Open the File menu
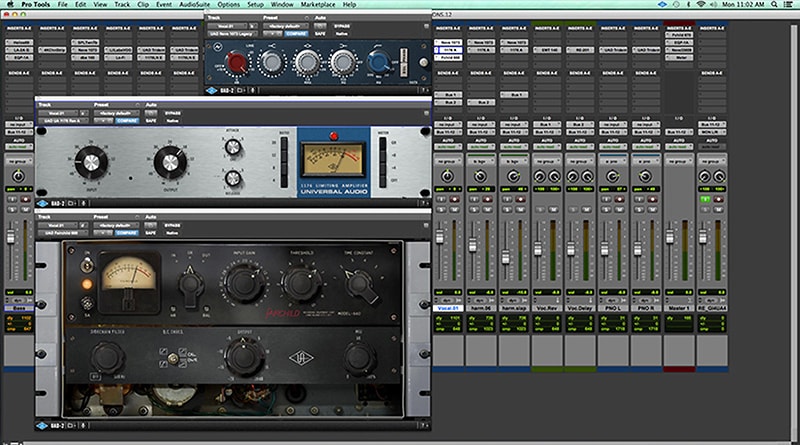800x445 pixels. pyautogui.click(x=62, y=4)
